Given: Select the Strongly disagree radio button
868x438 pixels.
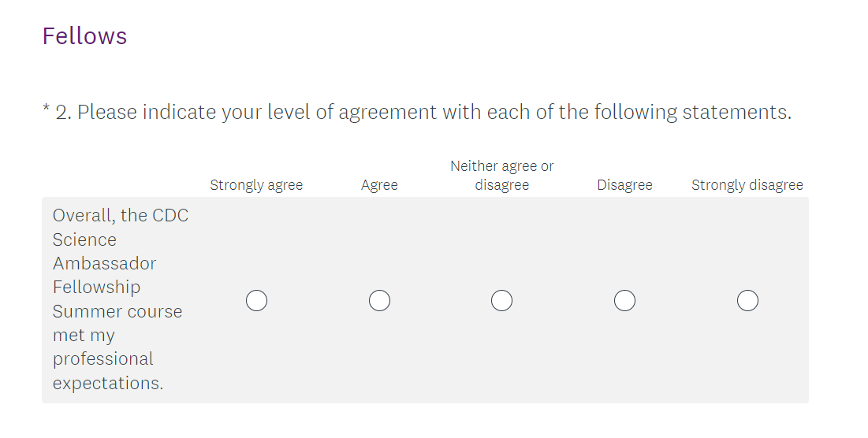Looking at the screenshot, I should (747, 301).
